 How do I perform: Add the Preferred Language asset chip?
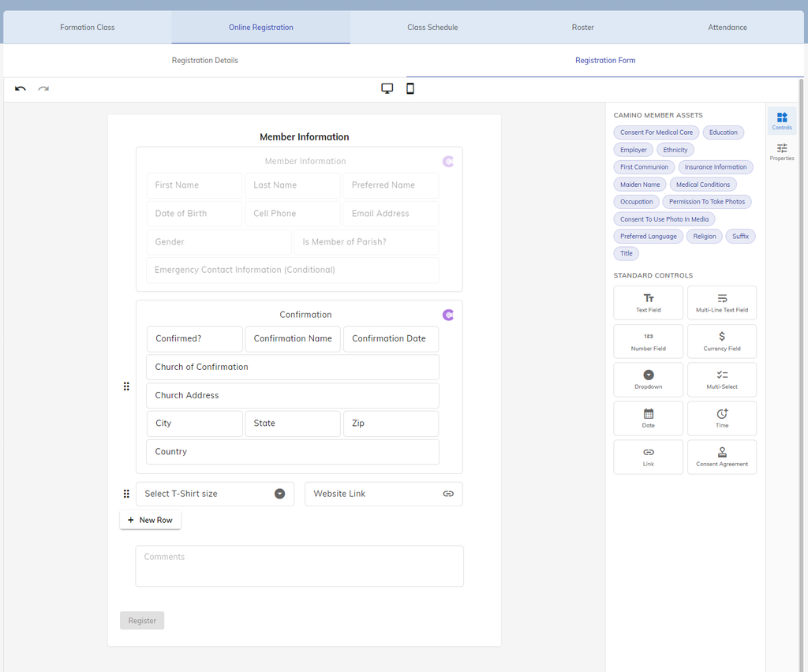[x=649, y=237]
